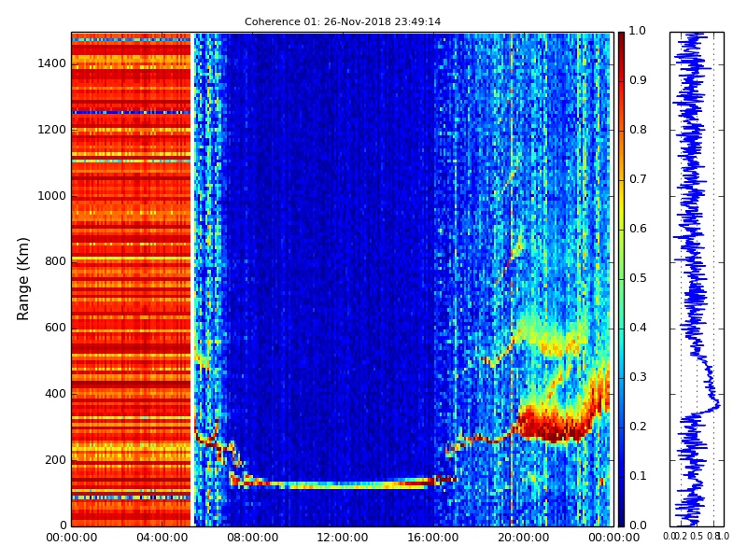
Task: Click the 'Range (Km)' y-axis label
Action: click(22, 279)
